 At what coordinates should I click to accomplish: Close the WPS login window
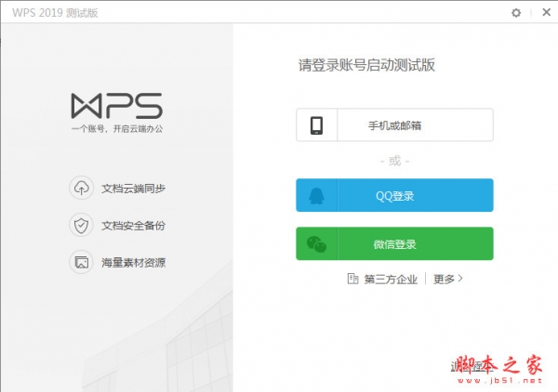click(541, 12)
